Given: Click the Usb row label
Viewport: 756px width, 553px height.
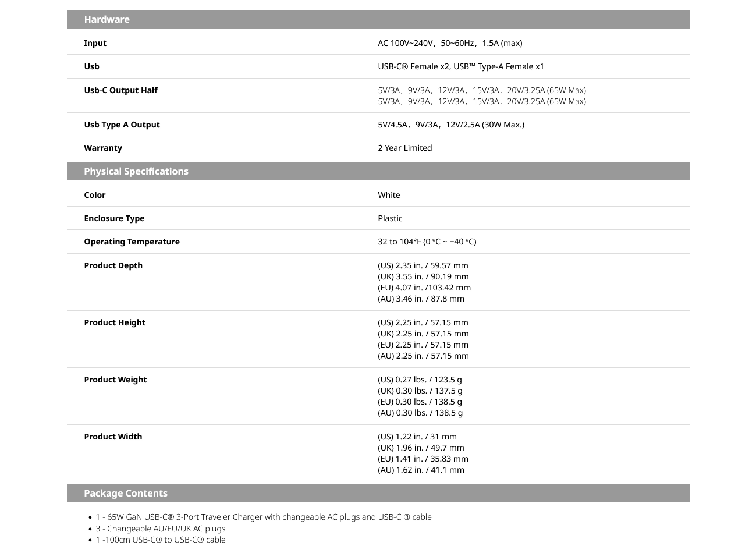Looking at the screenshot, I should [91, 66].
